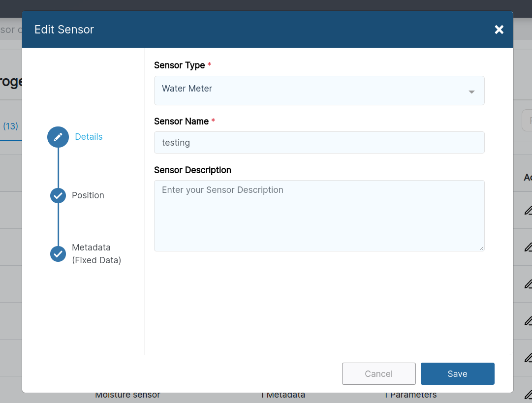Select the Details step label
Screen dimensions: 532x403
(x=89, y=137)
